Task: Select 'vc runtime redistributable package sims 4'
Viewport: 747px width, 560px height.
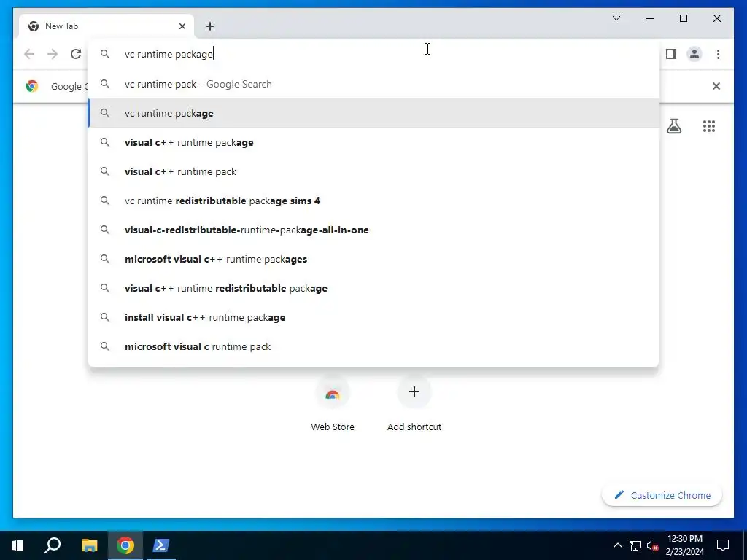Action: click(x=373, y=201)
